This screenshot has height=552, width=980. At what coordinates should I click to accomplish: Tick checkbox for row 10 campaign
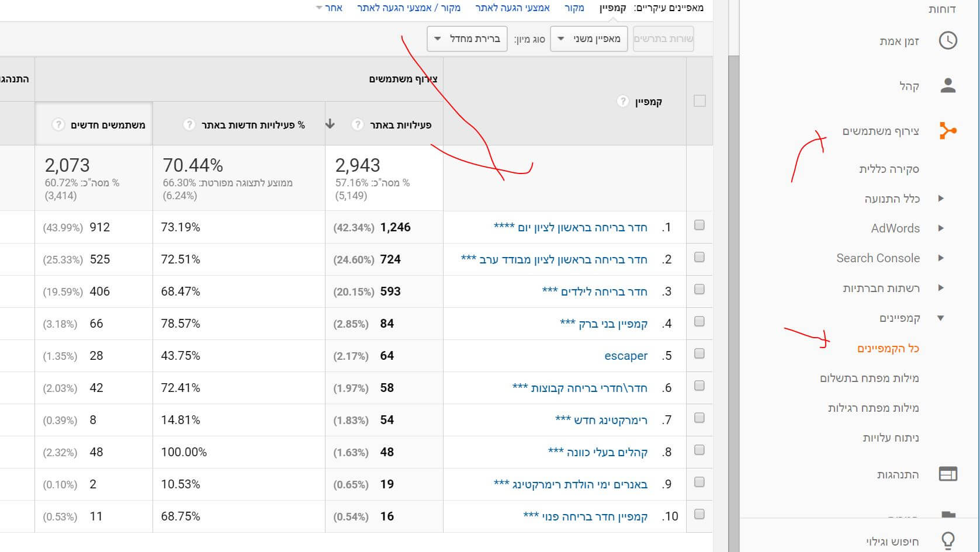click(x=699, y=514)
